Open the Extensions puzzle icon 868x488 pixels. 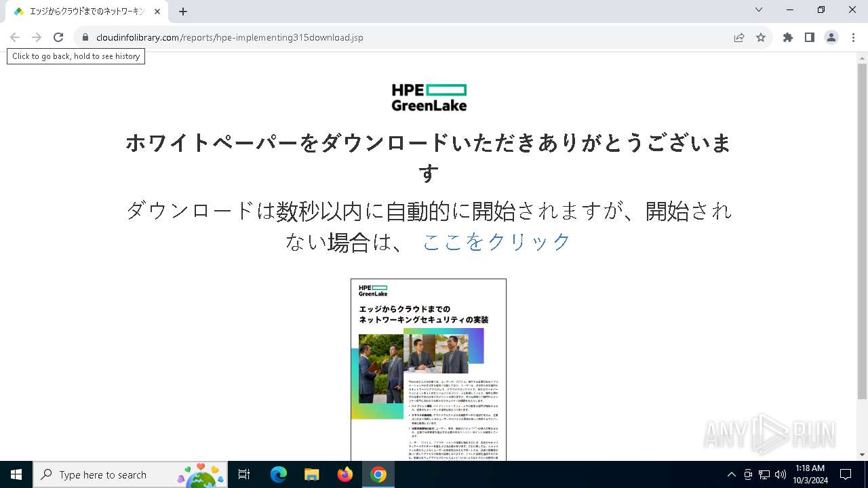coord(788,37)
